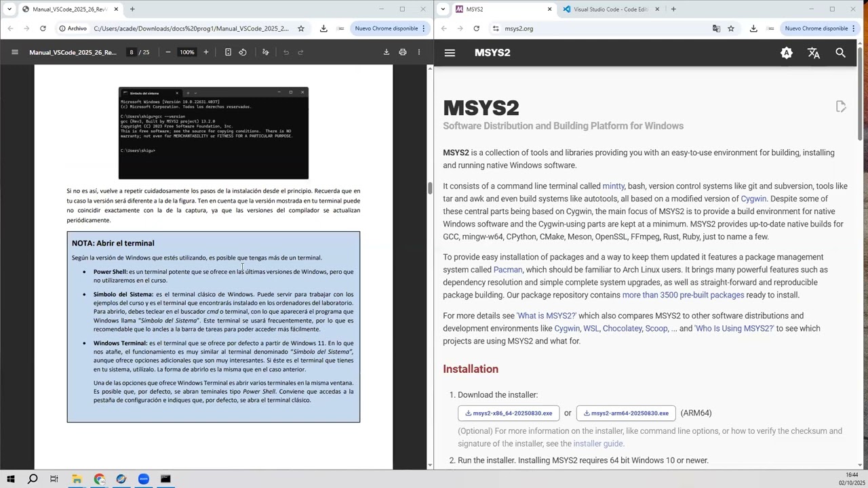Open the mintty link
This screenshot has height=488, width=868.
tap(614, 186)
